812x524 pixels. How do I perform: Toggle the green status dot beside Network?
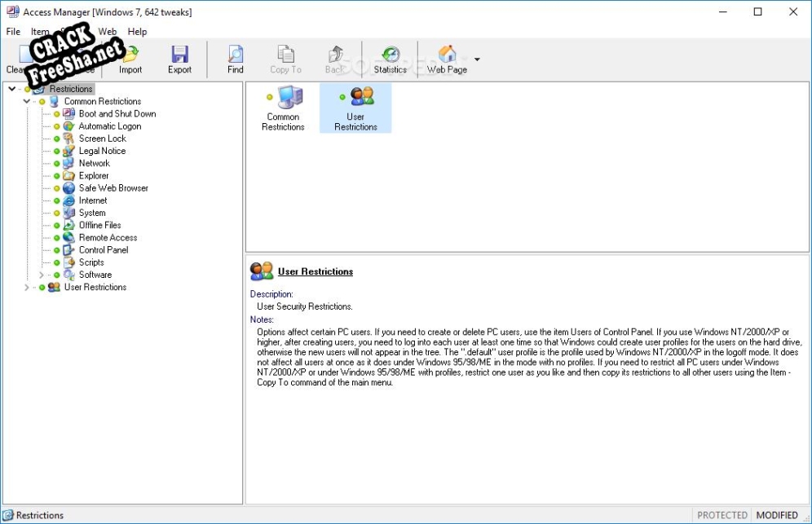point(57,164)
